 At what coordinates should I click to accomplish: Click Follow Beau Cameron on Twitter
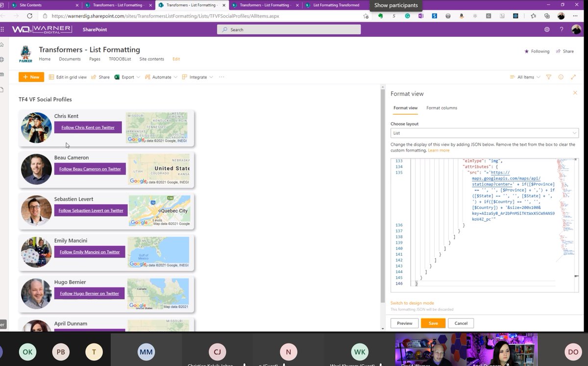coord(90,169)
